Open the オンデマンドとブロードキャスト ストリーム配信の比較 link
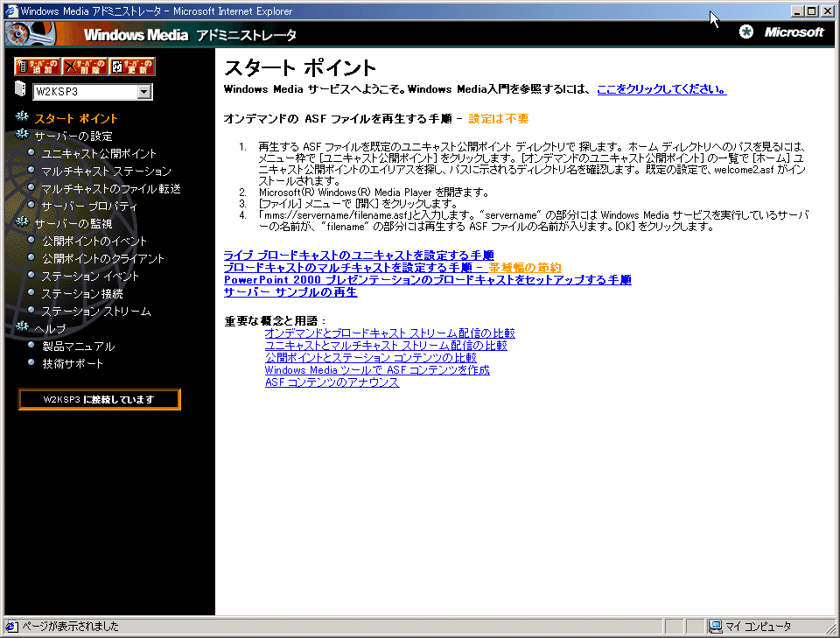The image size is (840, 638). click(390, 333)
